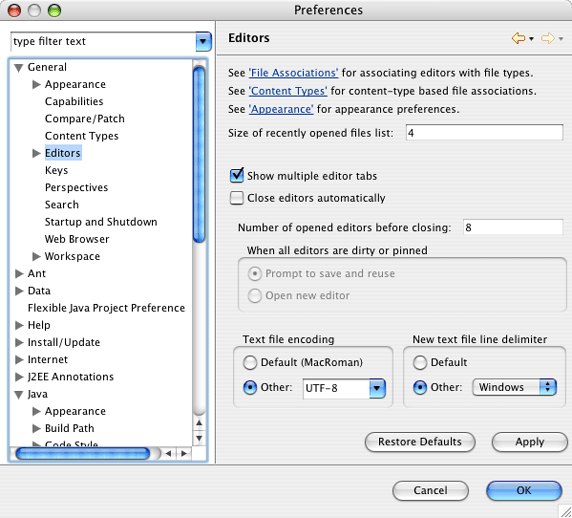Open the back history dropdown arrow
Image resolution: width=572 pixels, height=518 pixels.
click(531, 39)
